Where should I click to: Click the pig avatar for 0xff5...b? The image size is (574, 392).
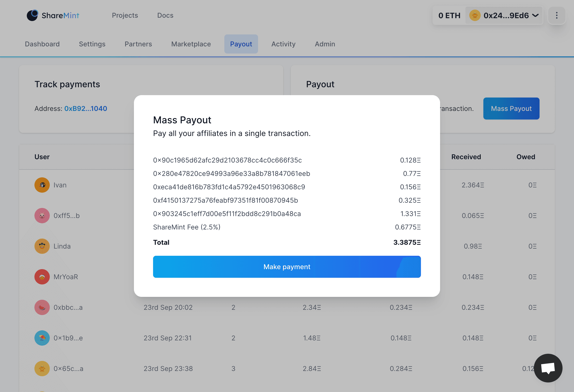42,216
